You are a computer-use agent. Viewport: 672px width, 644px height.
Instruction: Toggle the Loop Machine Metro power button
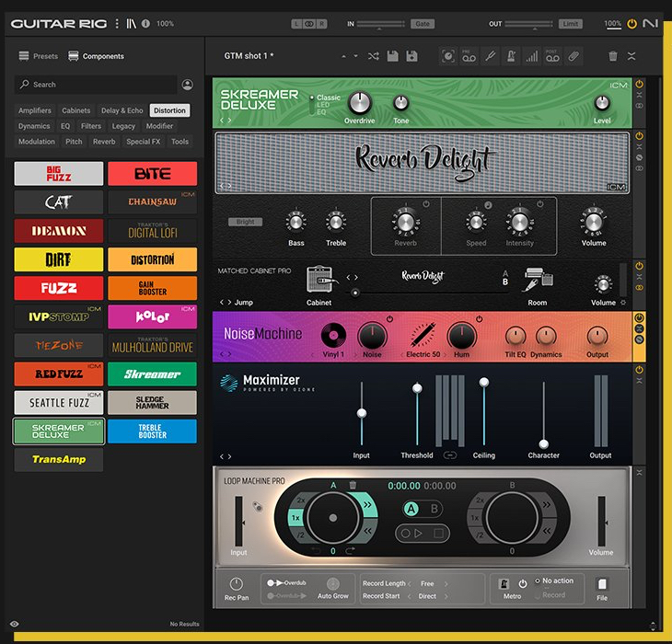coord(523,583)
